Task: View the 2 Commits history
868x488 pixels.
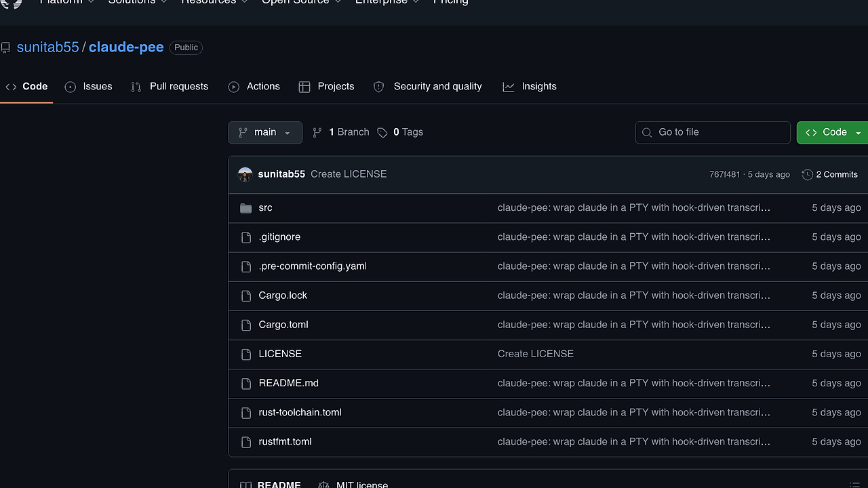Action: [x=829, y=174]
